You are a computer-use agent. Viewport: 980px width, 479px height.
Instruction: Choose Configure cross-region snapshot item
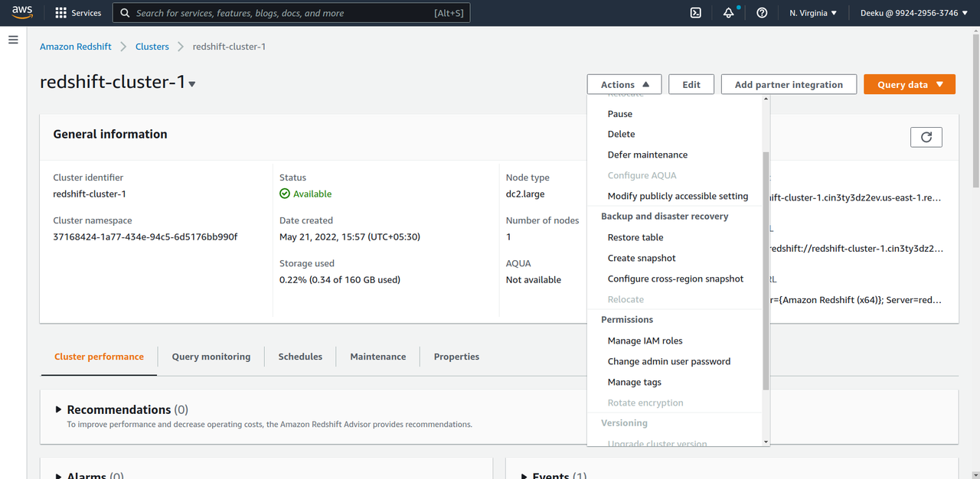tap(675, 279)
